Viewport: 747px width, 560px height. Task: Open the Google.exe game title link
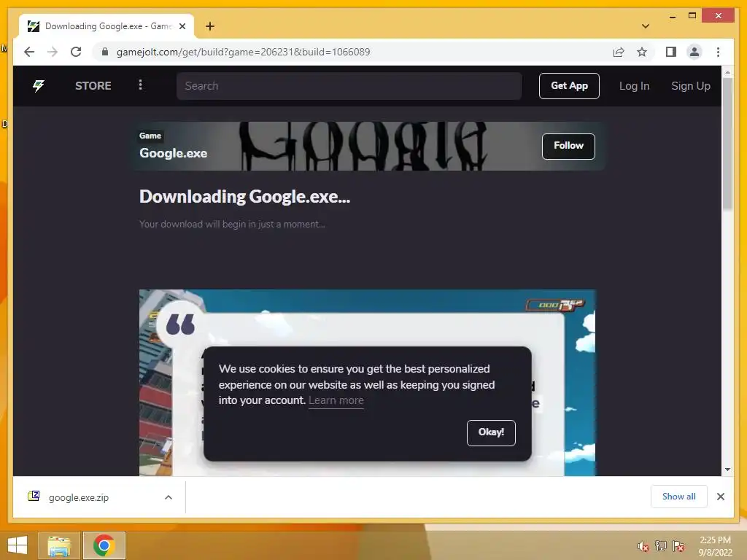click(x=174, y=153)
